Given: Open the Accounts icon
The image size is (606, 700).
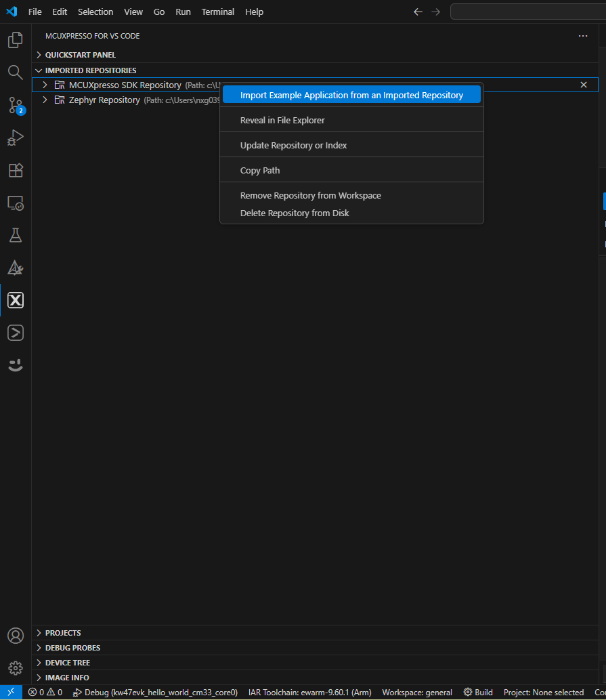Looking at the screenshot, I should click(x=15, y=636).
